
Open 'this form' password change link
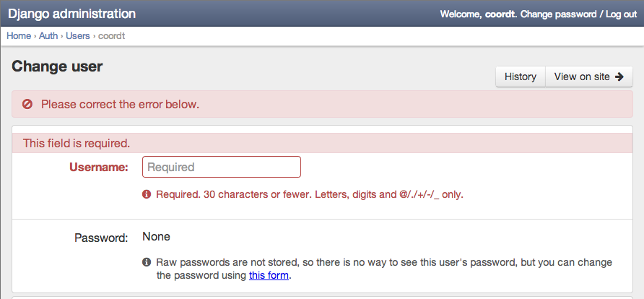pos(269,275)
